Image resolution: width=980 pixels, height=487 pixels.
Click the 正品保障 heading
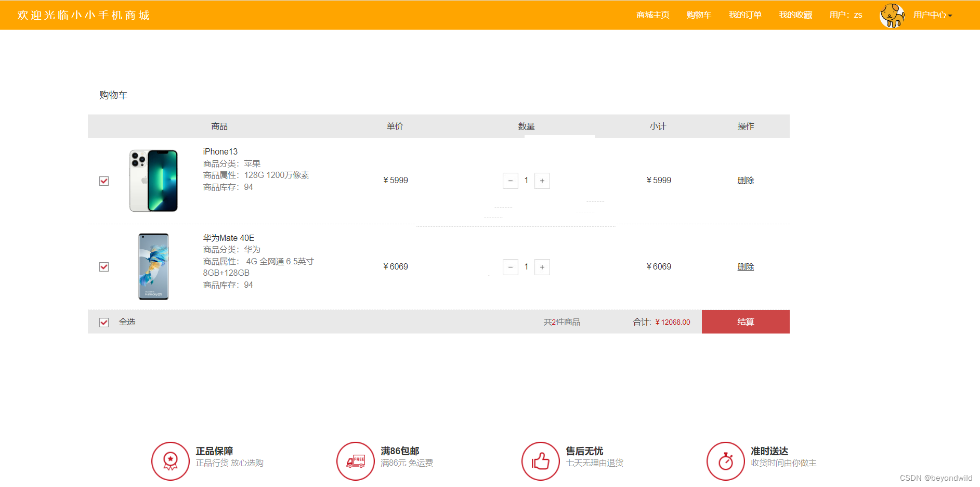[x=214, y=451]
